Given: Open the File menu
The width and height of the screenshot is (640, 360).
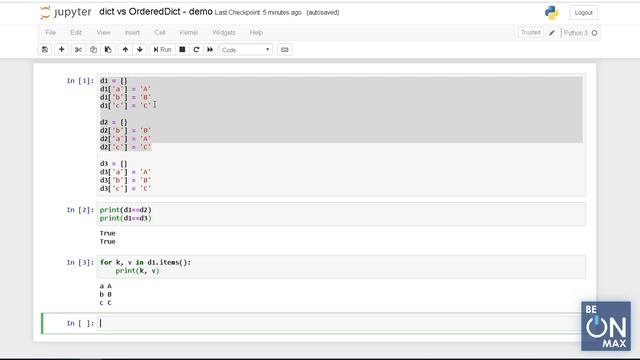Looking at the screenshot, I should click(51, 32).
